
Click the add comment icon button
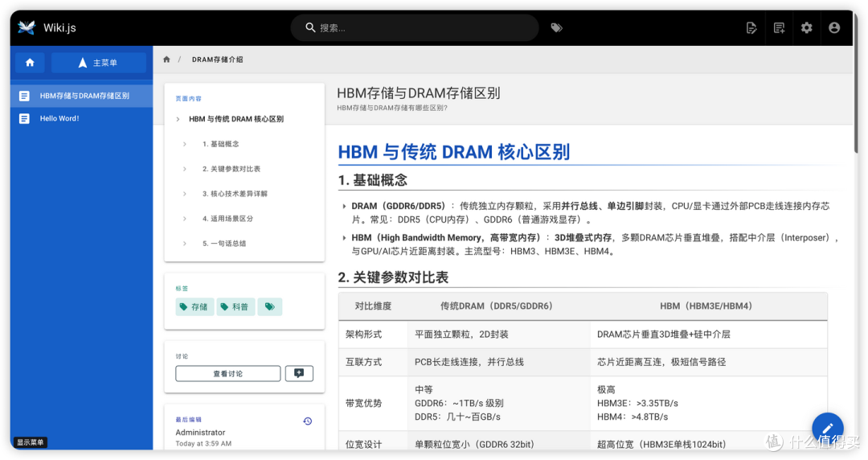coord(299,373)
